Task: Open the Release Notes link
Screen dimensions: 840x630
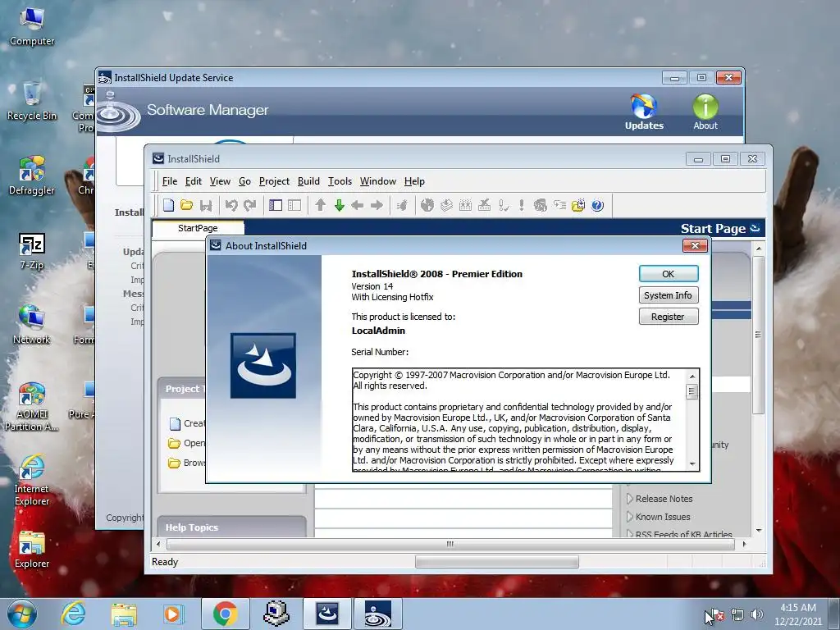Action: (x=664, y=499)
